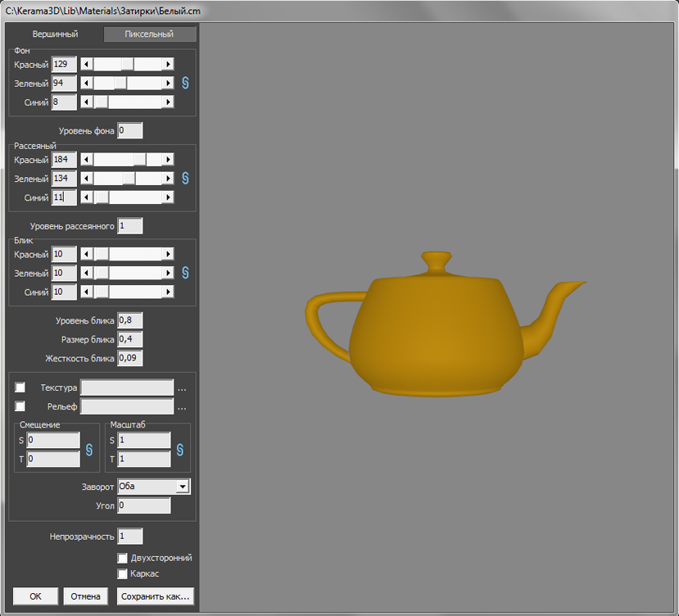This screenshot has height=616, width=679.
Task: Click the Угол input field
Action: coord(144,505)
